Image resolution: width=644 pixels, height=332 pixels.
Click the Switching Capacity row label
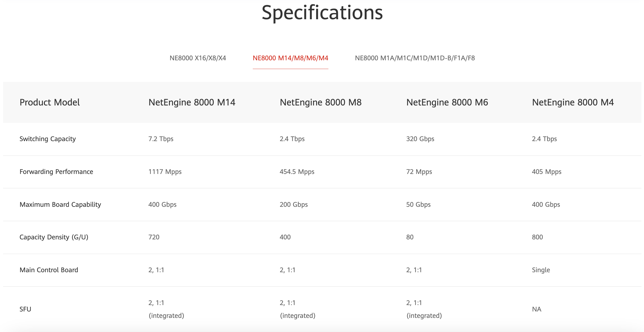point(48,139)
